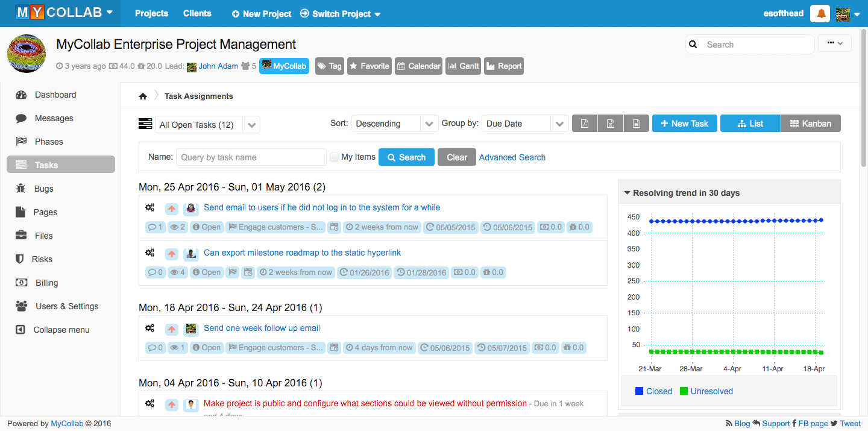Click followers eye count on Send email task
The width and height of the screenshot is (868, 431).
tap(177, 227)
